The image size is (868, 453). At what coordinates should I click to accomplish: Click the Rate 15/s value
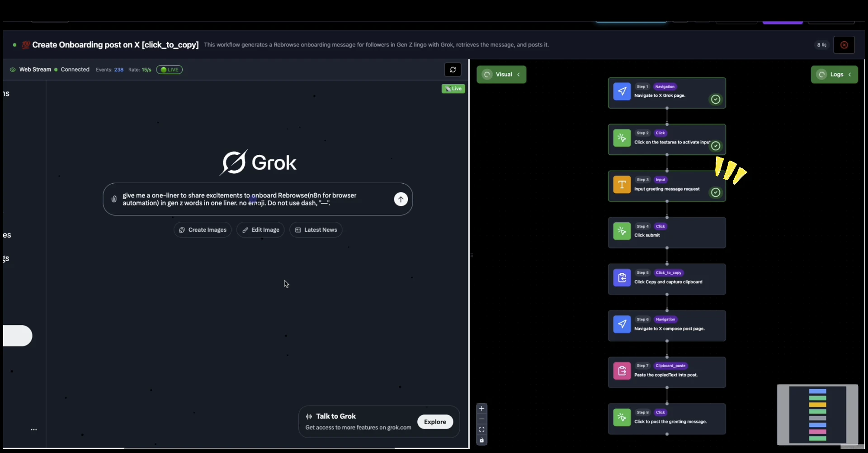pyautogui.click(x=146, y=70)
